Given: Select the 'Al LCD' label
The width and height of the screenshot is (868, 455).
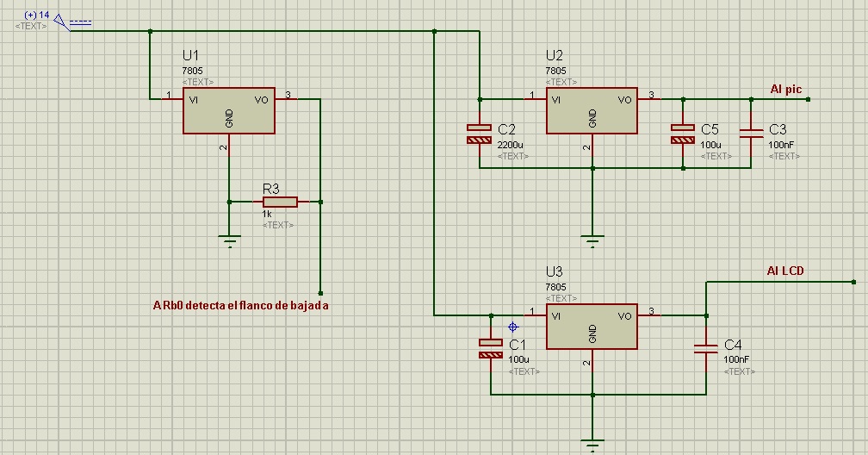Looking at the screenshot, I should (x=785, y=271).
